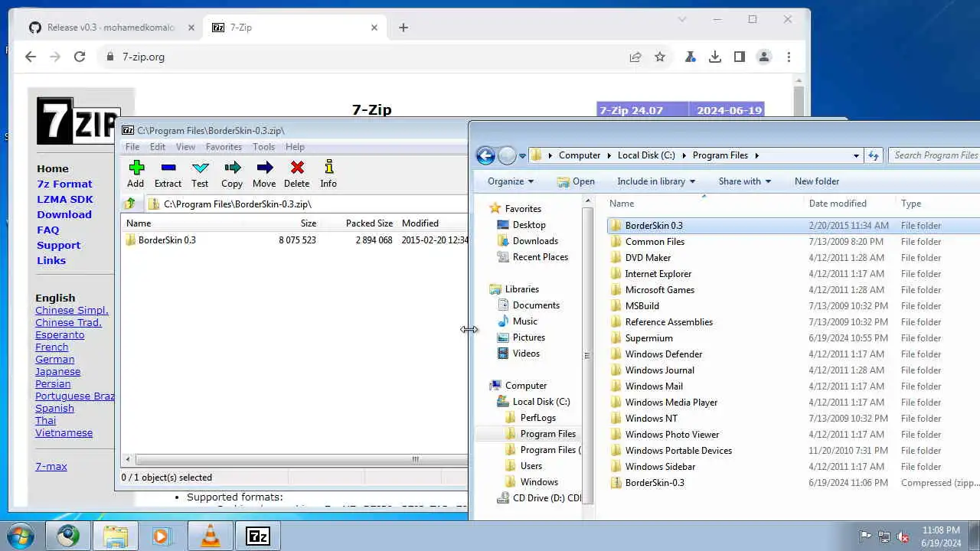Open Chrome side panel icon
The height and width of the screenshot is (551, 980).
click(x=740, y=57)
